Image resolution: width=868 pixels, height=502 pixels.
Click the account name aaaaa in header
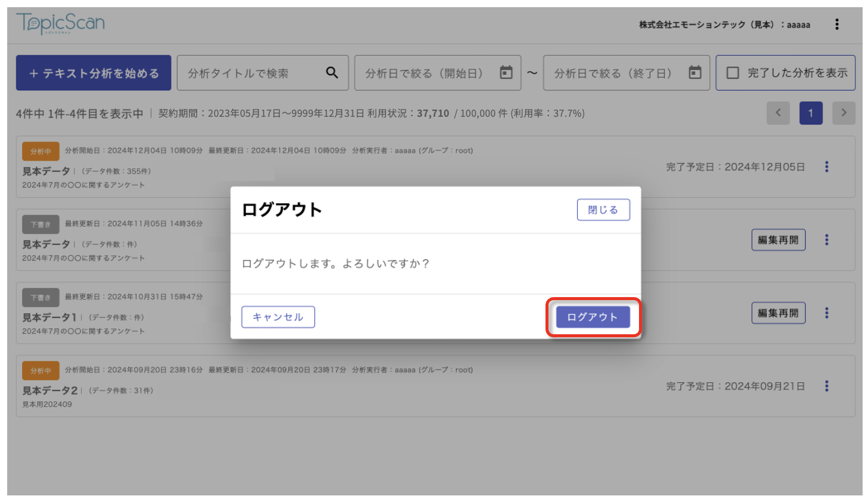[799, 25]
